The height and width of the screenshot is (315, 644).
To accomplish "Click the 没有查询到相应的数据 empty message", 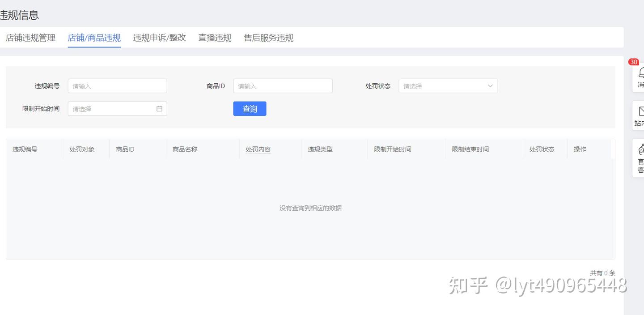I will [x=310, y=208].
